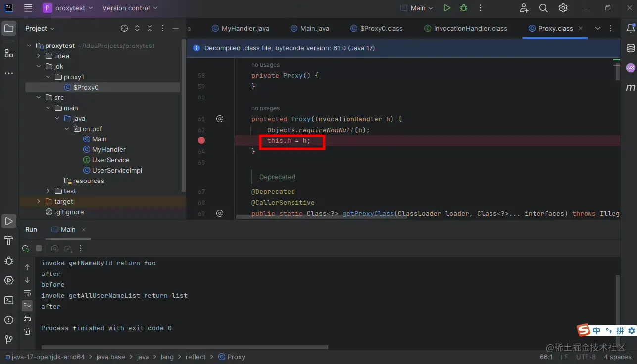637x364 pixels.
Task: Open Code With Me add-user icon
Action: click(x=524, y=8)
